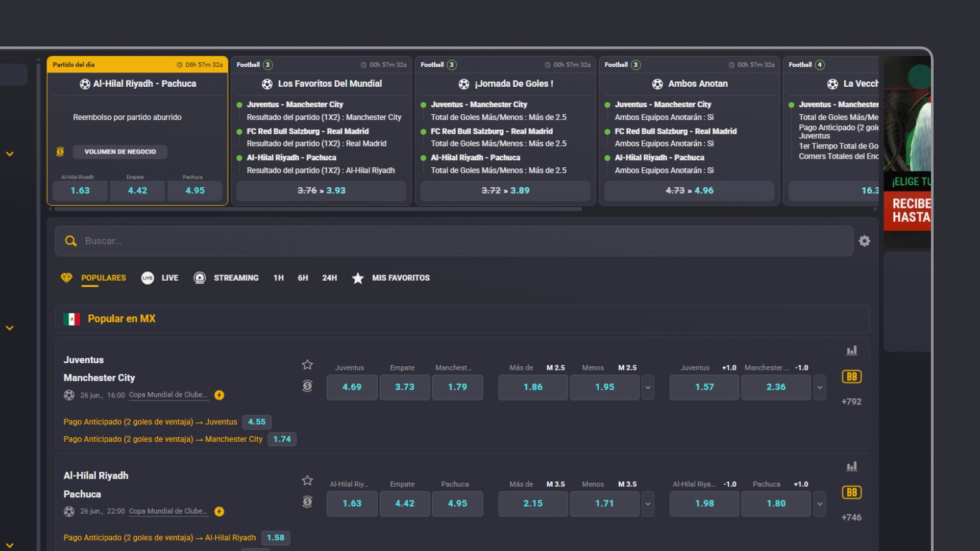The height and width of the screenshot is (551, 980).
Task: Click coin icon beside Juventus match
Action: [x=307, y=386]
